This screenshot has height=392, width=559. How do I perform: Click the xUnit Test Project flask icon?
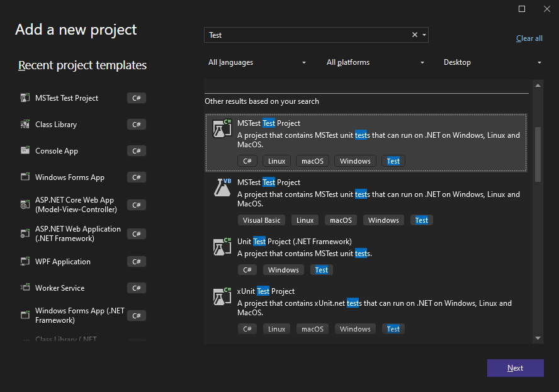pyautogui.click(x=222, y=296)
